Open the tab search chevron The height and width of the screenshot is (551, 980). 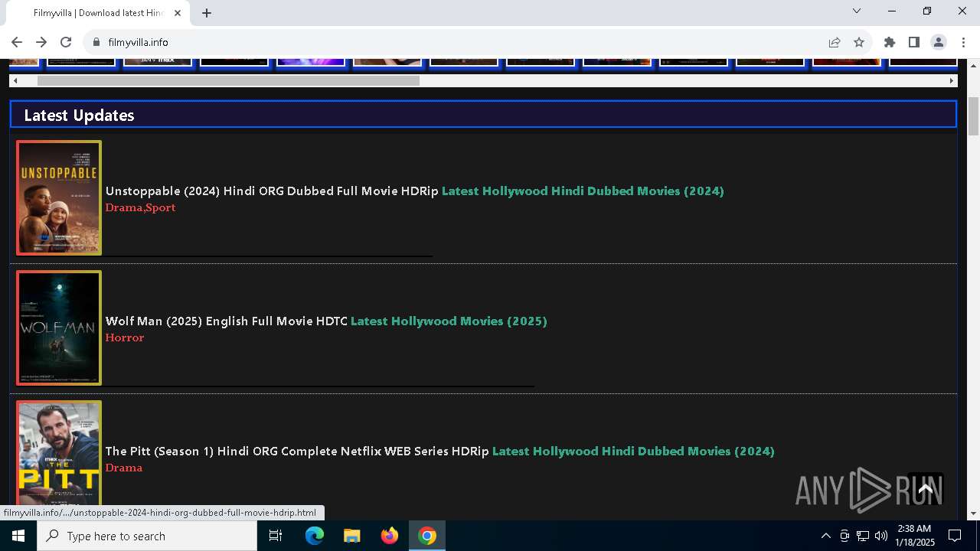pos(857,11)
